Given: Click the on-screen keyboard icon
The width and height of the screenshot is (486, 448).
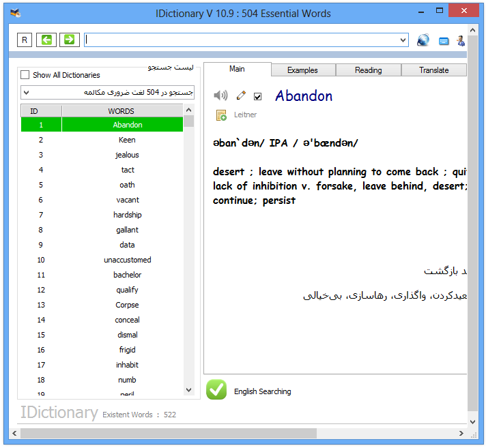Looking at the screenshot, I should (444, 41).
